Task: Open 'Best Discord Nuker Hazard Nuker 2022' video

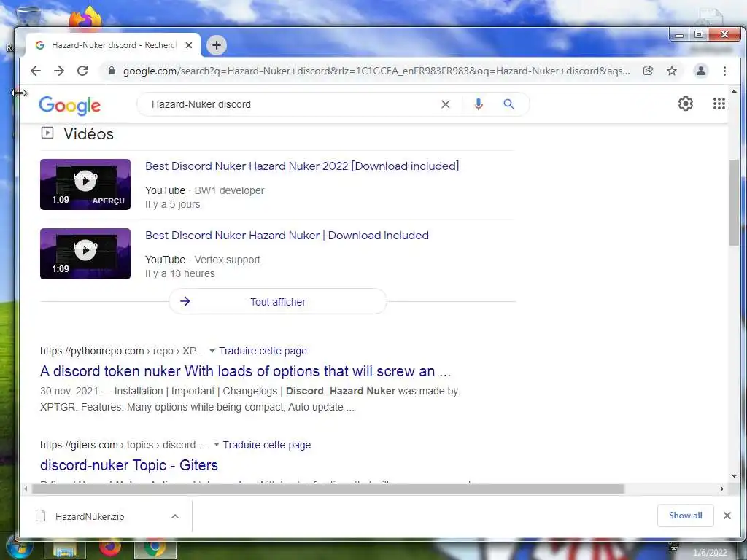Action: click(x=302, y=166)
